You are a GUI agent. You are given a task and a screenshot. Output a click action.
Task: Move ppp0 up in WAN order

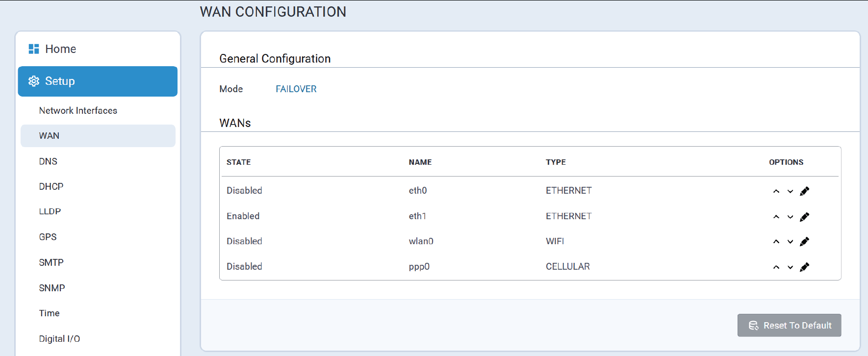776,267
